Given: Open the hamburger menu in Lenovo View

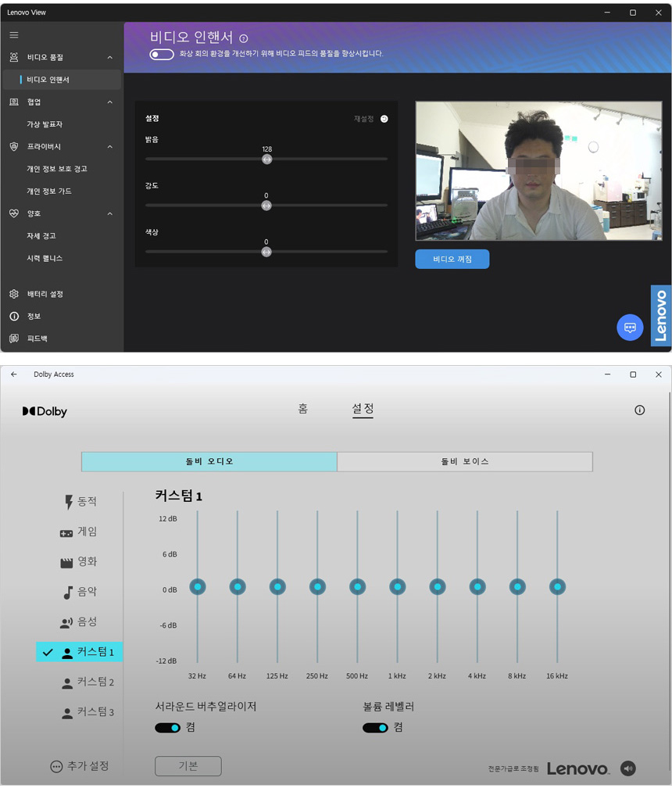Looking at the screenshot, I should [x=14, y=35].
